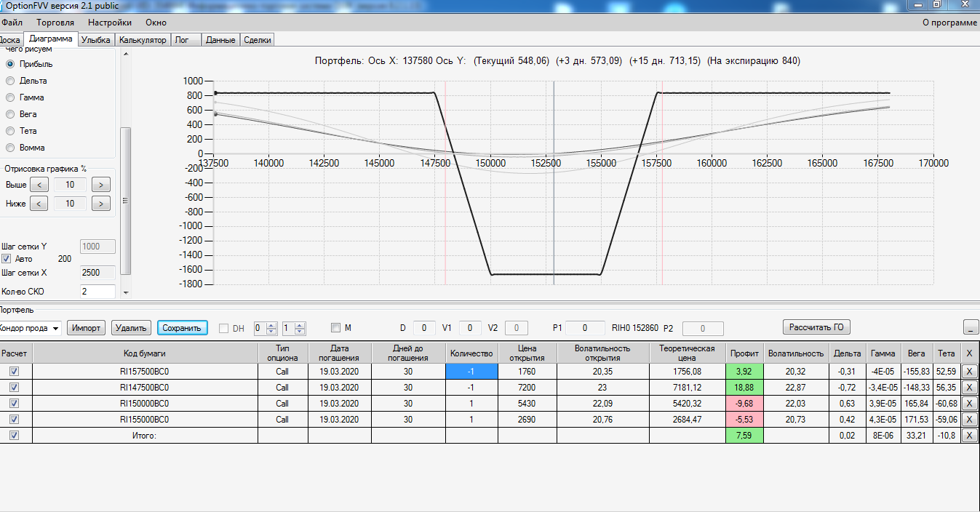Click the Дней до погашения column header

(x=408, y=353)
